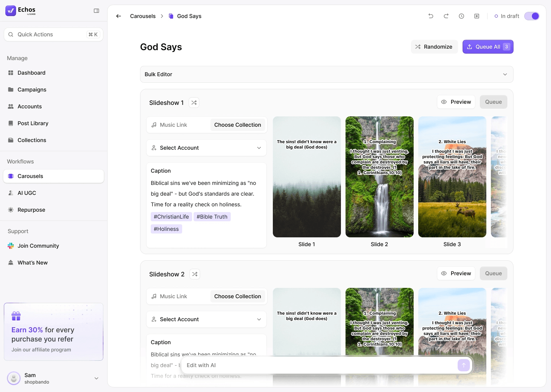The width and height of the screenshot is (551, 392).
Task: Click the Slideshow 1 caption text
Action: coord(204,194)
